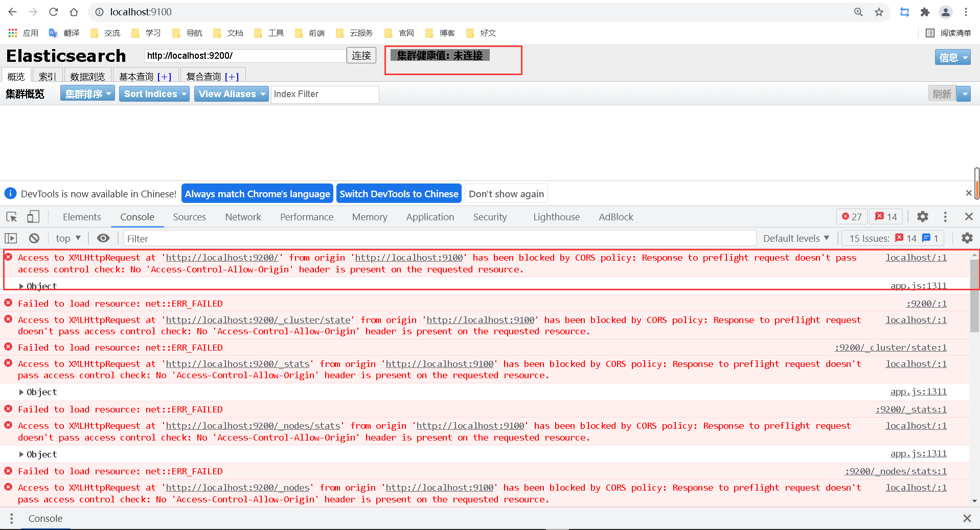Open the 集群排序 dropdown
980x530 pixels.
coord(87,94)
